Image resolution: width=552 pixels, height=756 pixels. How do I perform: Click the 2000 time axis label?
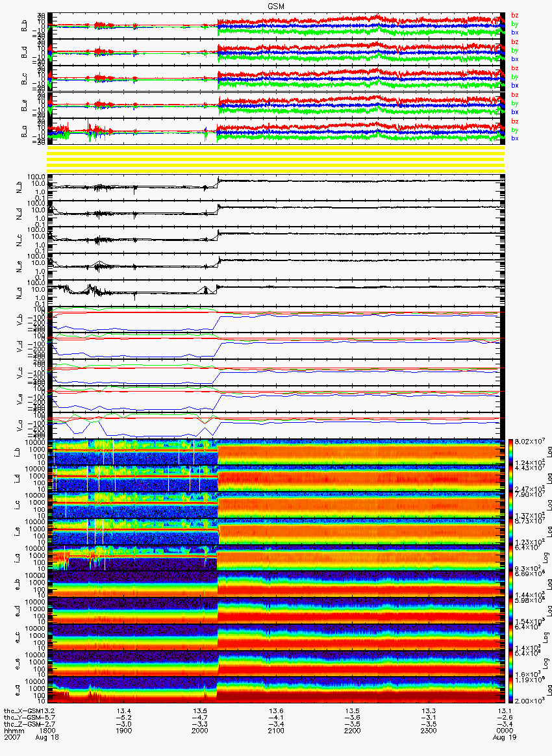click(x=200, y=731)
